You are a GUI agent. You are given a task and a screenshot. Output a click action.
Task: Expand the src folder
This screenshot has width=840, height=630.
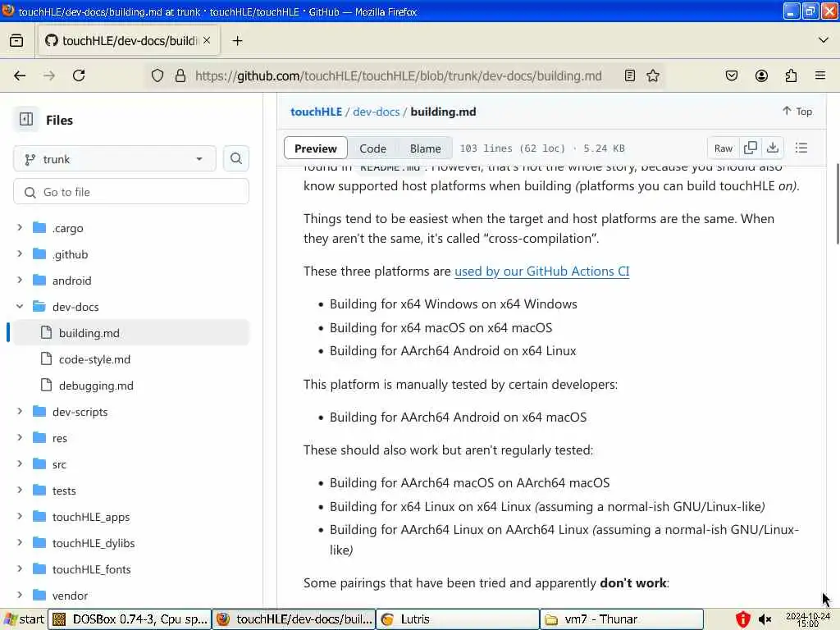pos(20,464)
